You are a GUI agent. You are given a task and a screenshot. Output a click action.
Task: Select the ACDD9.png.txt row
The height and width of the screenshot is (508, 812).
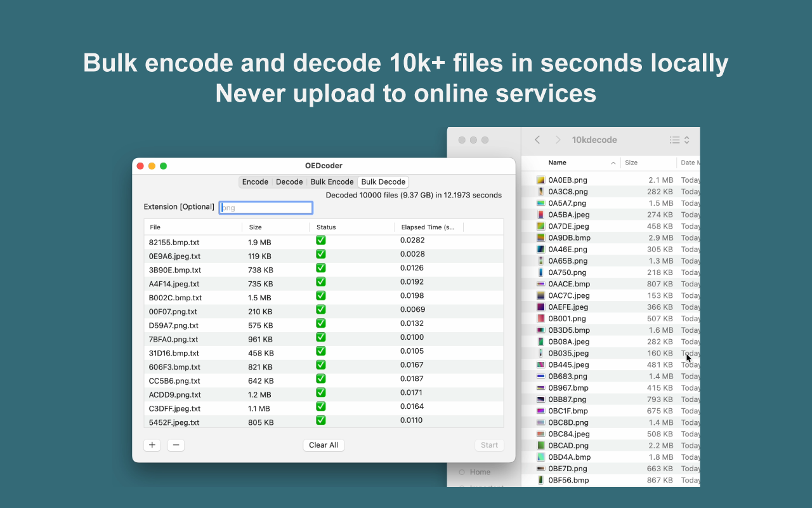[324, 395]
